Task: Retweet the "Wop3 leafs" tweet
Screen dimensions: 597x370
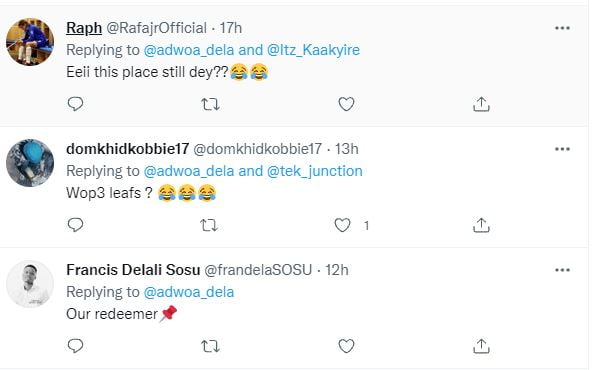Action: tap(209, 225)
